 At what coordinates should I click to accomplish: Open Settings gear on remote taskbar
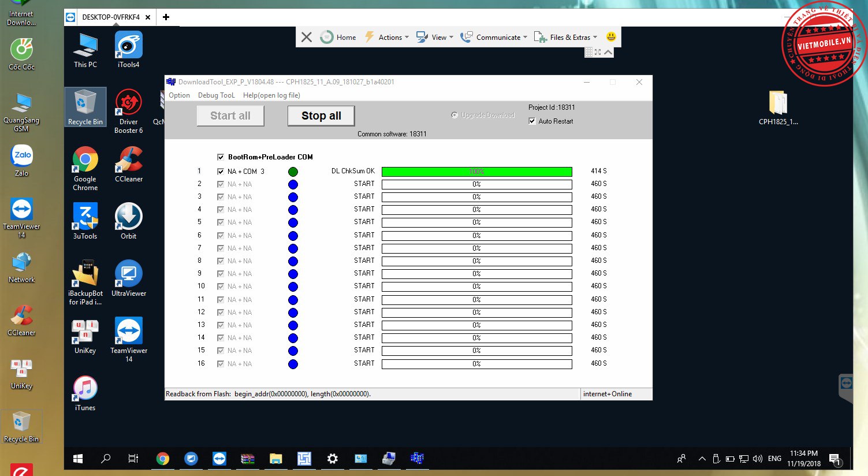[332, 459]
